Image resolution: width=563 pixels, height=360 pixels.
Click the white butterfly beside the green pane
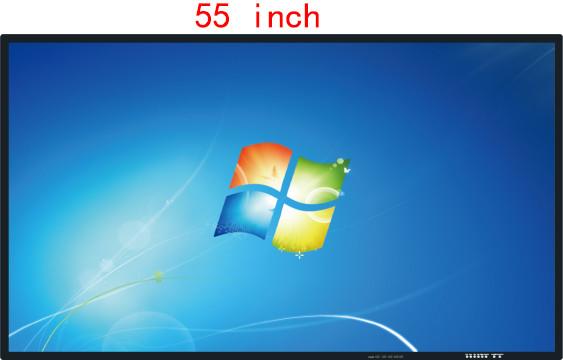[x=346, y=170]
